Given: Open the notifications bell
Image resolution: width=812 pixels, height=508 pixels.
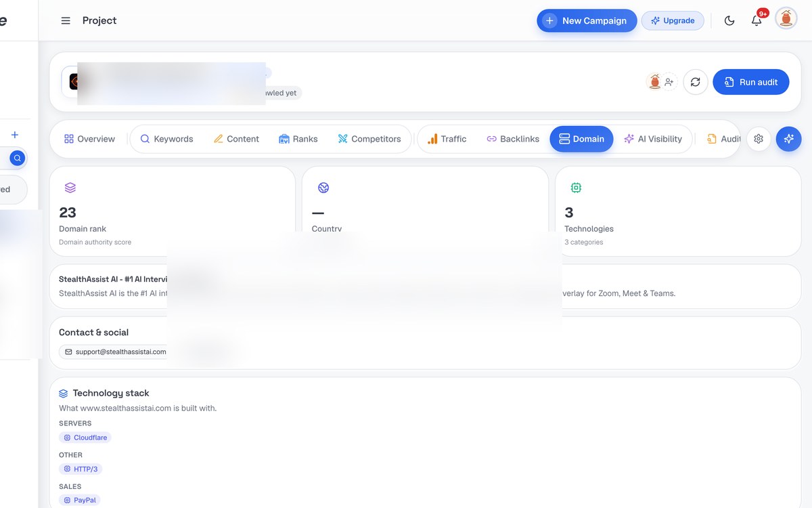Looking at the screenshot, I should tap(757, 21).
